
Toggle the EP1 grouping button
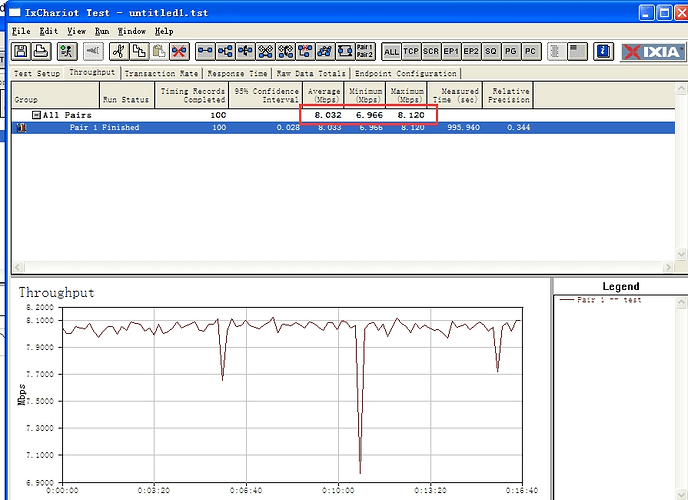tap(451, 51)
